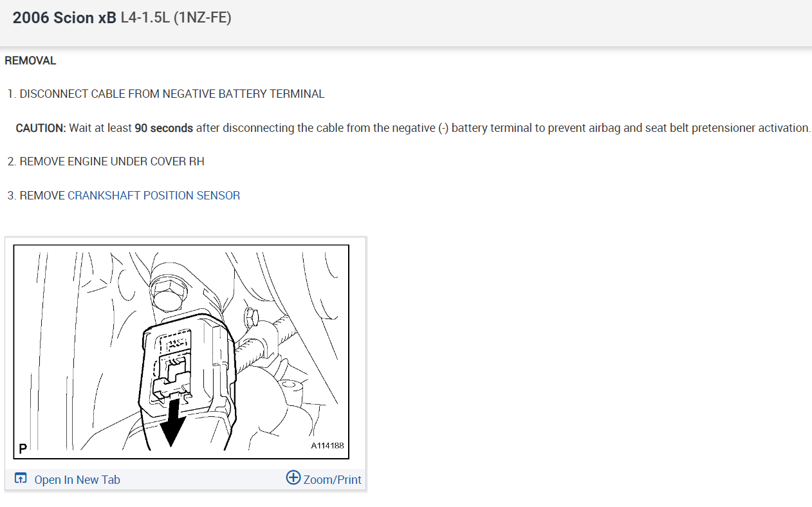Click the Open In New Tab icon
The height and width of the screenshot is (507, 812).
(x=21, y=479)
